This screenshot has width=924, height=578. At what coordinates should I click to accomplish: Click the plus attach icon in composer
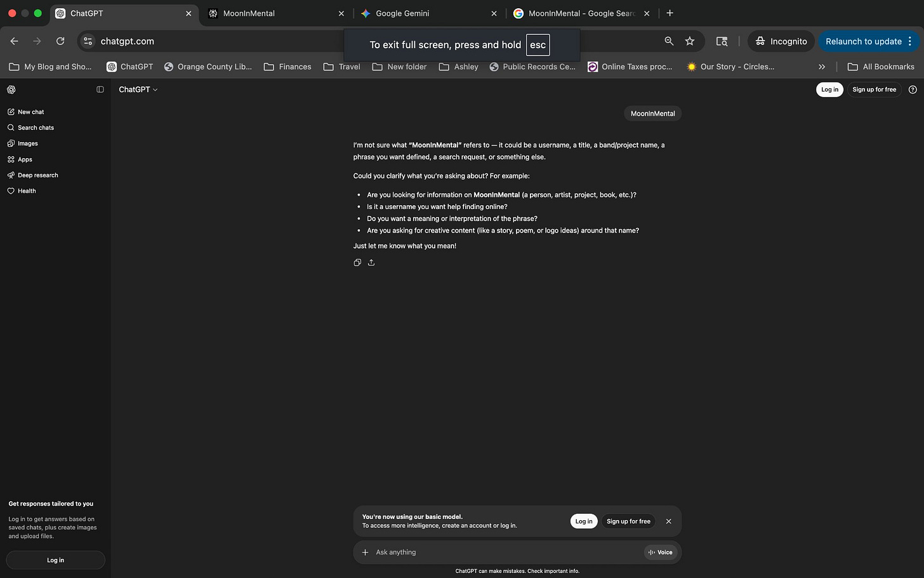point(365,553)
